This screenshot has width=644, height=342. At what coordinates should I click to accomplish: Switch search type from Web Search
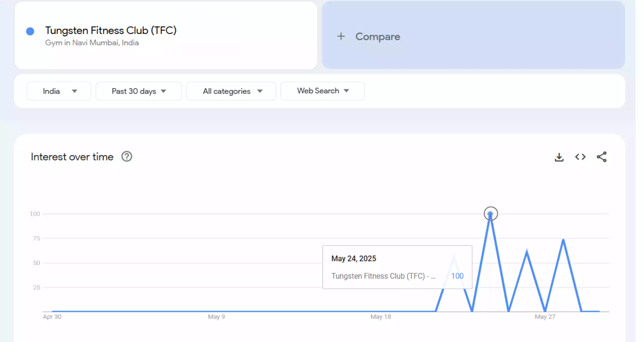[x=322, y=91]
